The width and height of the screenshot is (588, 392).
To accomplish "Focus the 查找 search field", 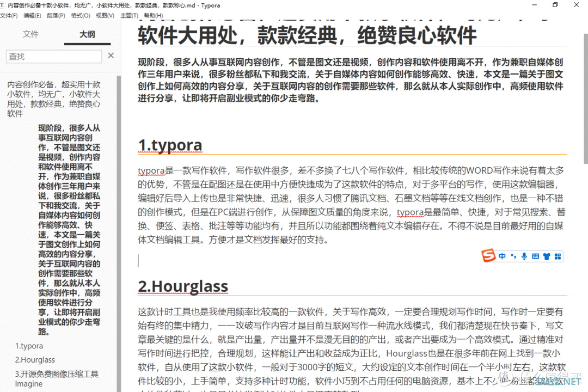I will (53, 56).
